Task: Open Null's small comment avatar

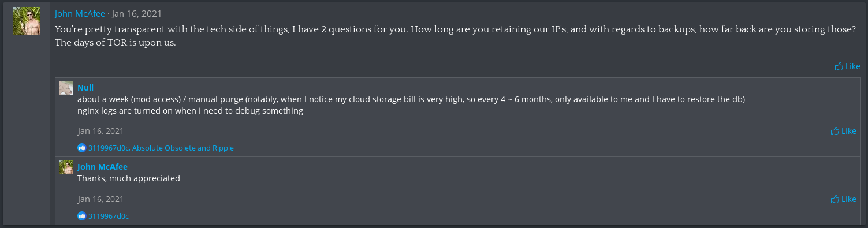Action: pyautogui.click(x=66, y=88)
